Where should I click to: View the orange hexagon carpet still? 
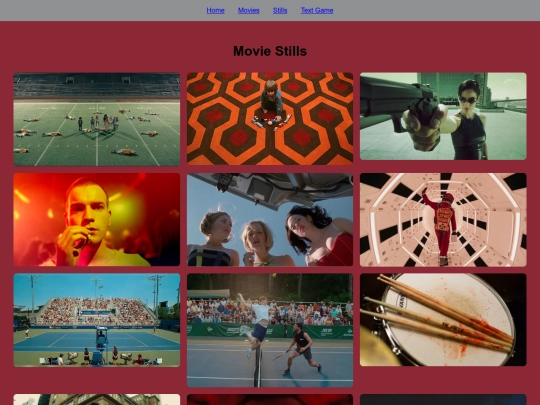coord(270,118)
